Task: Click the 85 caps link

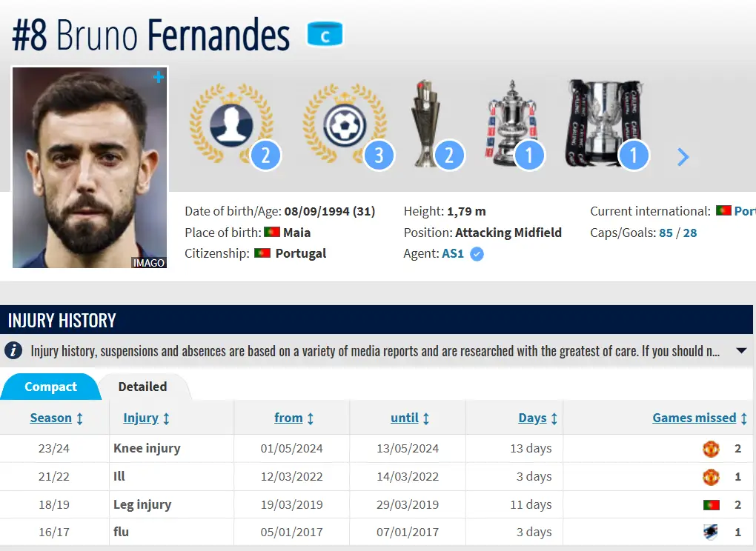Action: point(666,233)
